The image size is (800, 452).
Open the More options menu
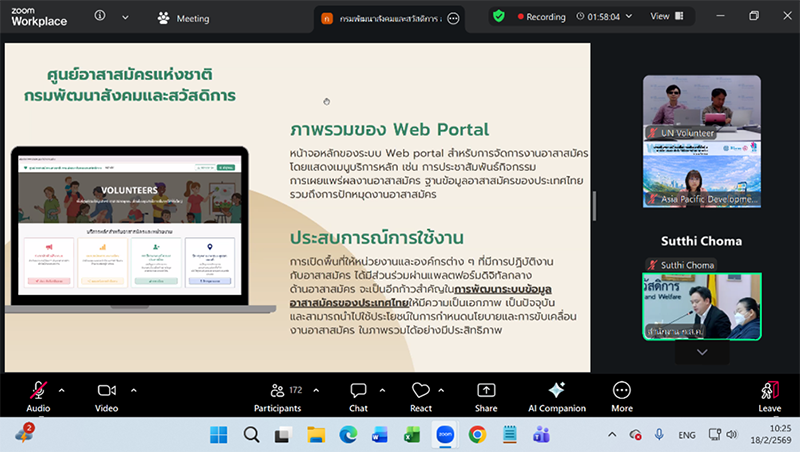tap(622, 397)
